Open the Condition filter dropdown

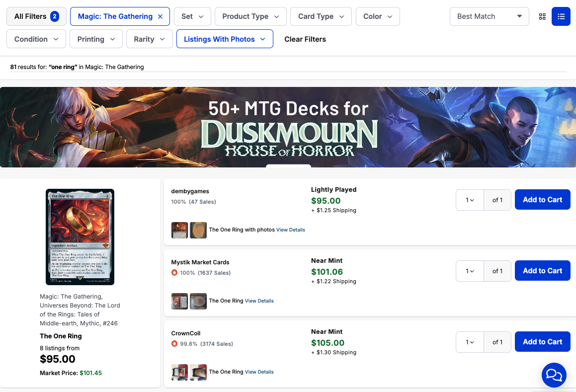tap(36, 39)
